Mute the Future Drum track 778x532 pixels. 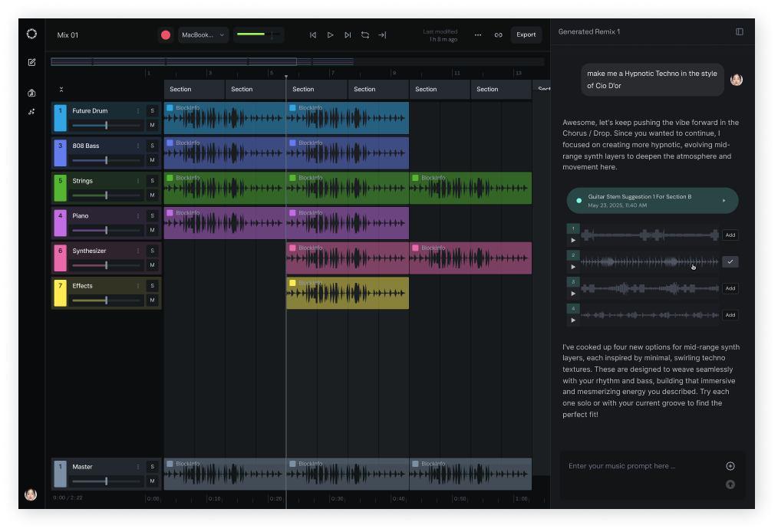153,125
